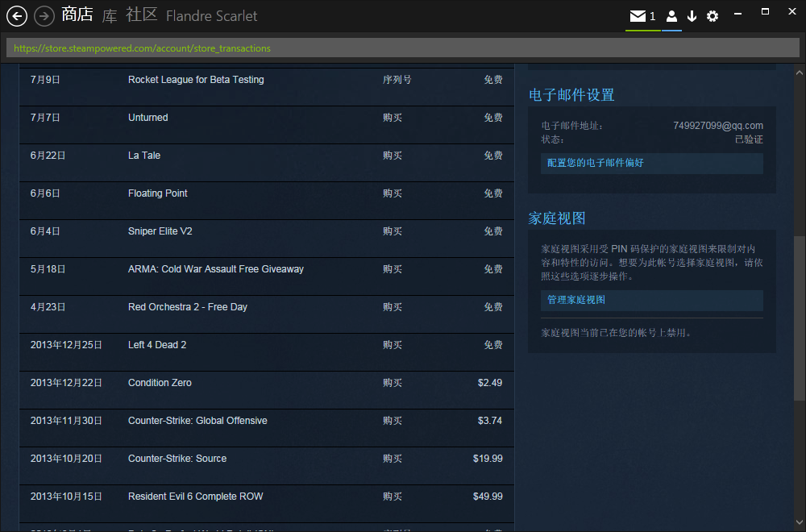Image resolution: width=806 pixels, height=532 pixels.
Task: Open the 商店 store tab
Action: (x=77, y=15)
